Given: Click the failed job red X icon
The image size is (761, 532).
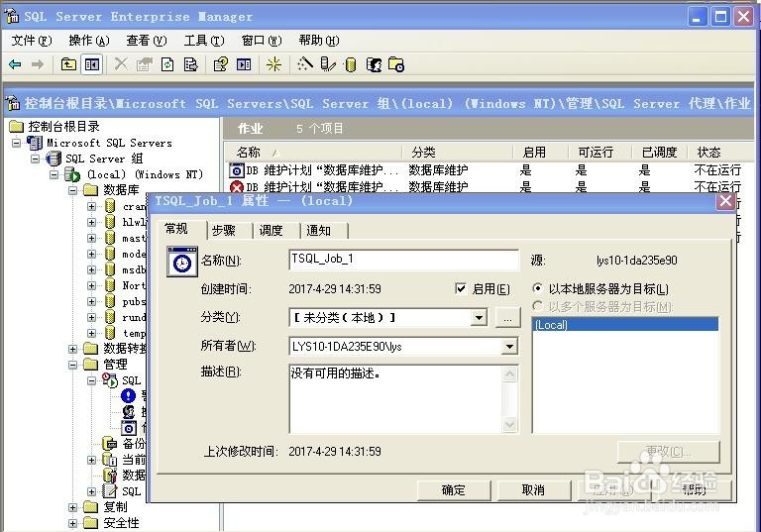Looking at the screenshot, I should [x=237, y=187].
